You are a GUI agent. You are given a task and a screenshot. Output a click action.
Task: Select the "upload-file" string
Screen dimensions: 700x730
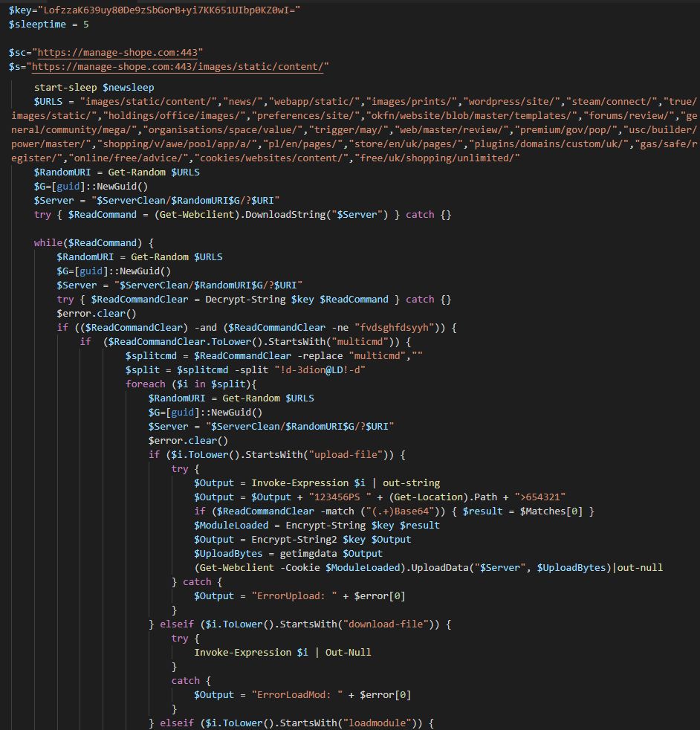click(x=346, y=454)
